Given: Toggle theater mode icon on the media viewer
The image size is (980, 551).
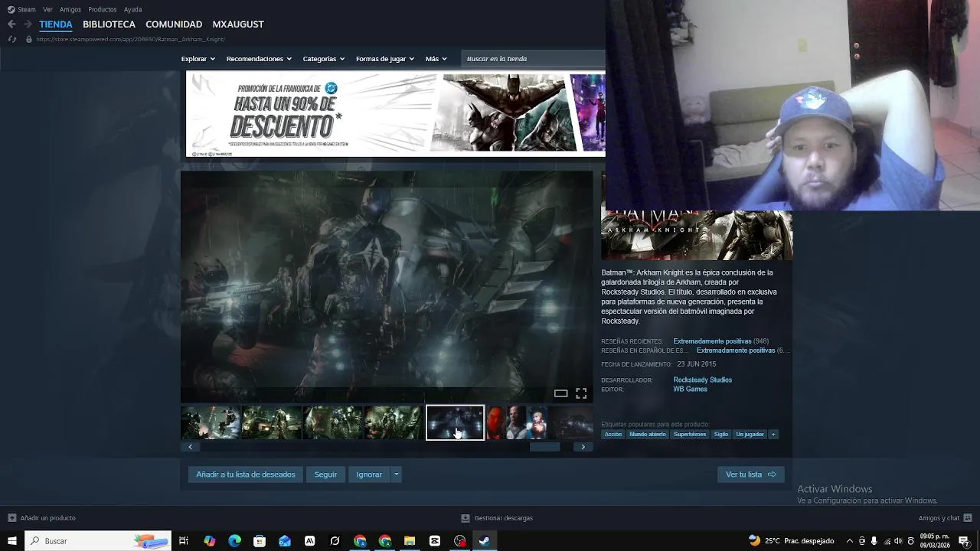Looking at the screenshot, I should 560,393.
